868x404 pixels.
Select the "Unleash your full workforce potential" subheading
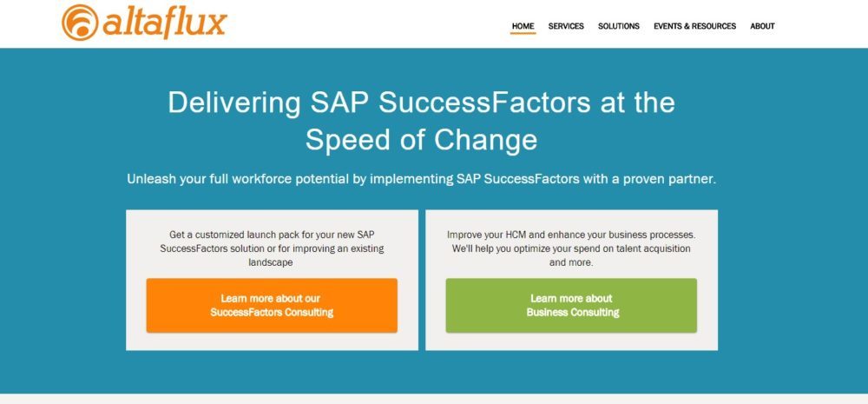click(421, 180)
